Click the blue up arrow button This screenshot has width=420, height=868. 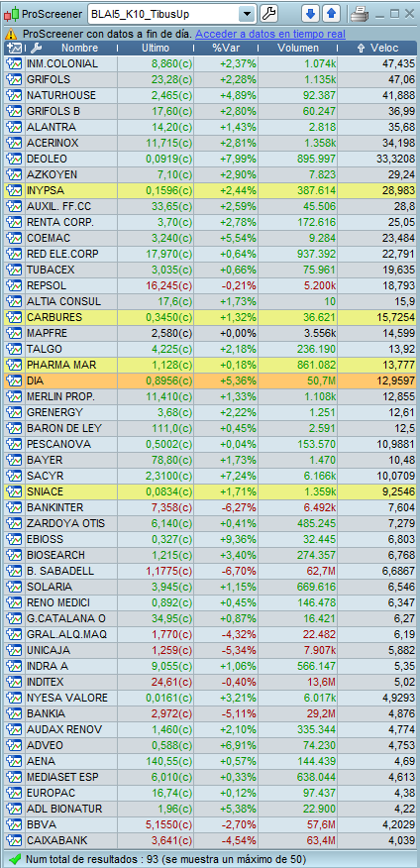coord(331,13)
